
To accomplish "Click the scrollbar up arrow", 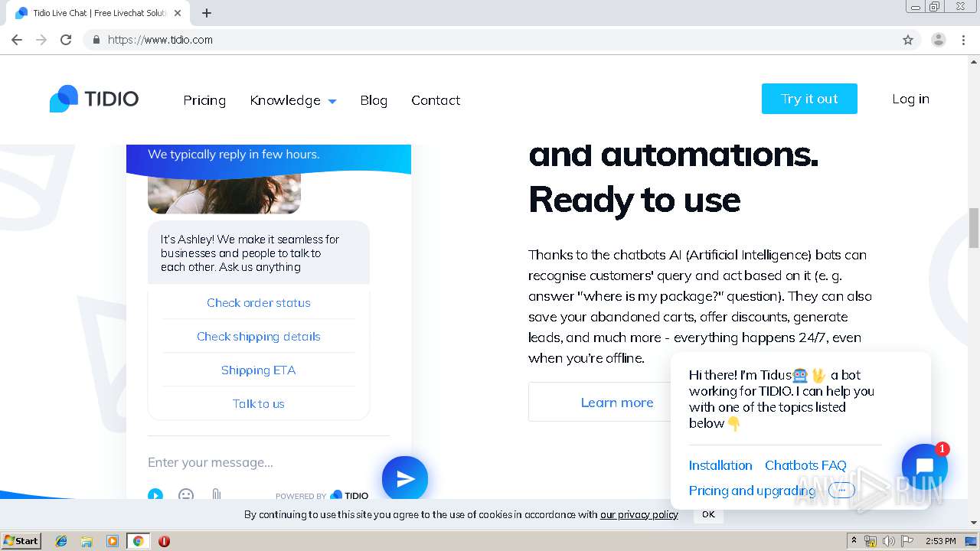I will (x=974, y=62).
